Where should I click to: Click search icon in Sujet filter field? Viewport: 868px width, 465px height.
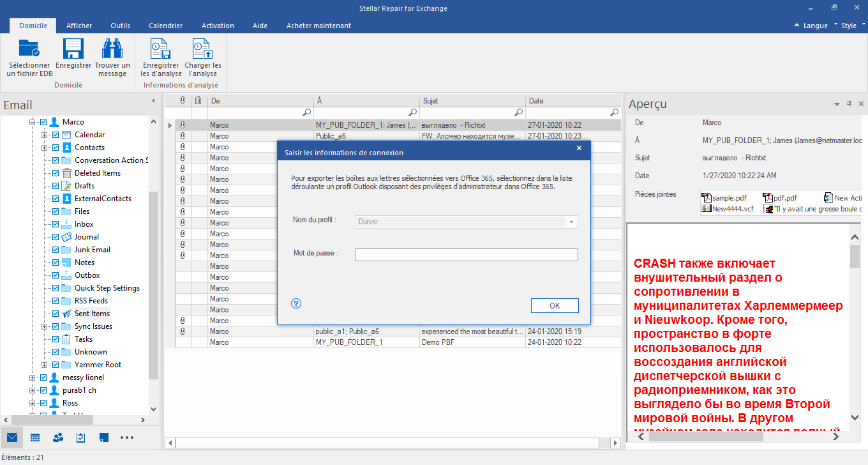[518, 112]
